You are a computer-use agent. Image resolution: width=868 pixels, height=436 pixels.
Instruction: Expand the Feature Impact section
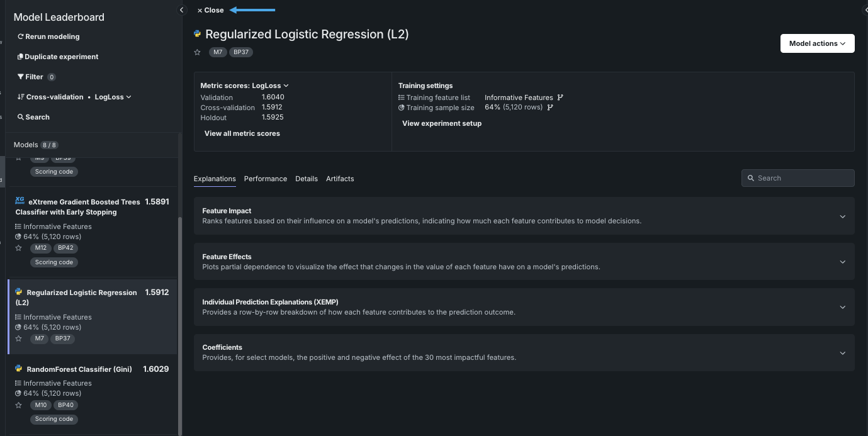(842, 216)
